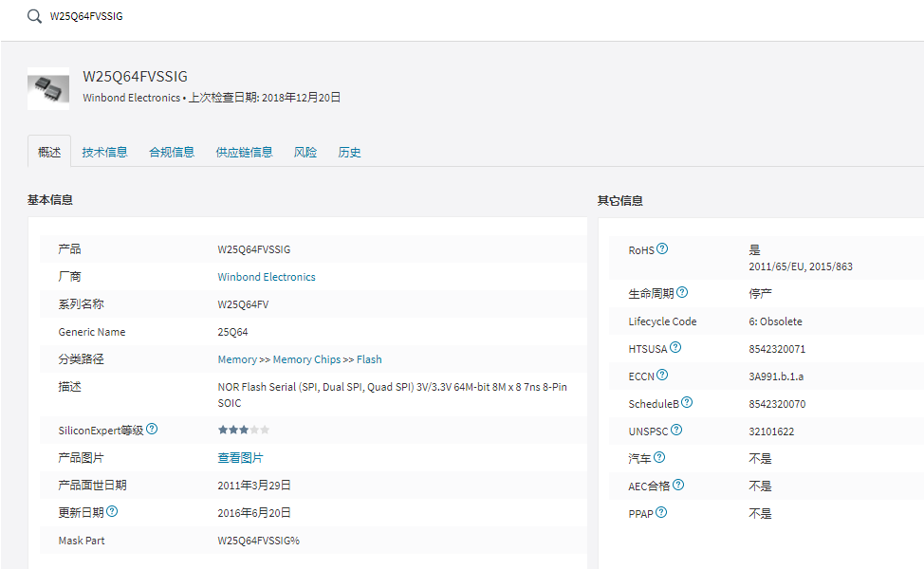Click Lifecycle Code value 6: Obsolete

pyautogui.click(x=775, y=321)
